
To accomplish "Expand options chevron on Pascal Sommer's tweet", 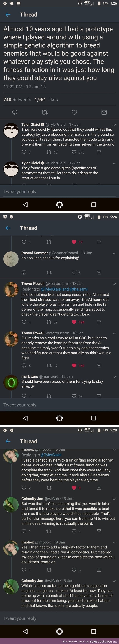I will [114, 253].
